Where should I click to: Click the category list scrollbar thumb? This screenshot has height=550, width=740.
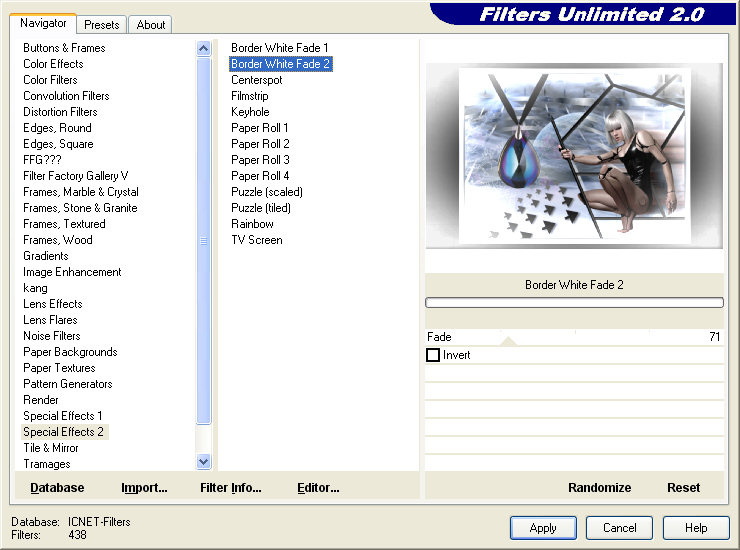click(x=203, y=240)
